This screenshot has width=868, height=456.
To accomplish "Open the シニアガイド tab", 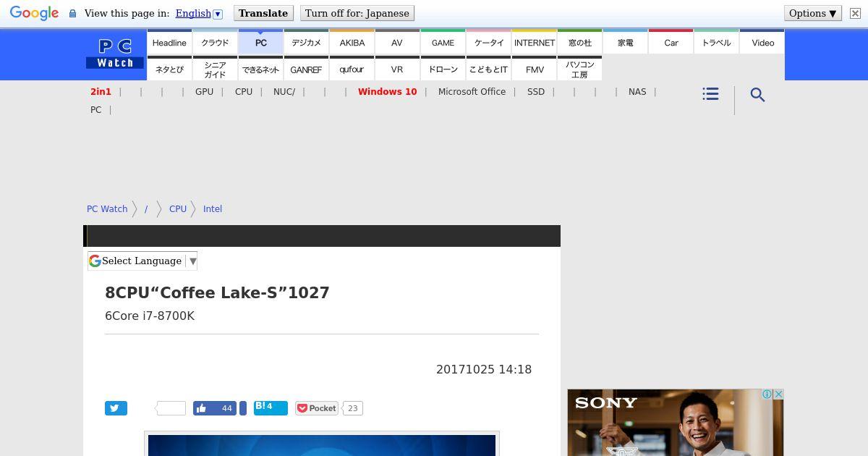I will (x=215, y=69).
